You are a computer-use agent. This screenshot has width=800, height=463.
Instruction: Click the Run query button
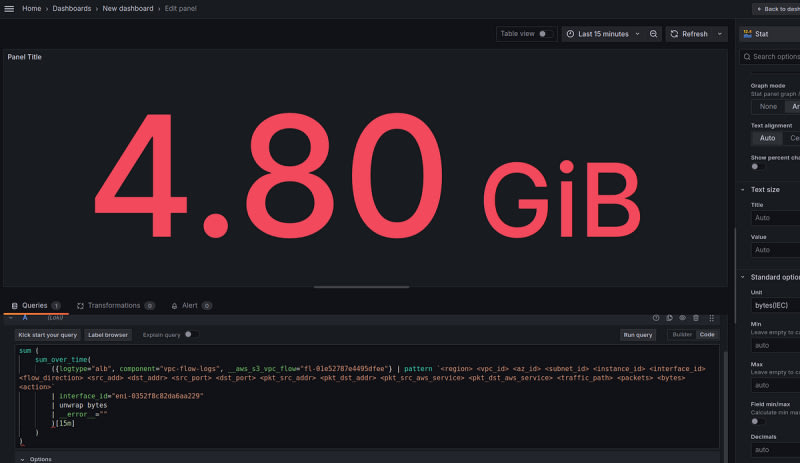point(638,335)
